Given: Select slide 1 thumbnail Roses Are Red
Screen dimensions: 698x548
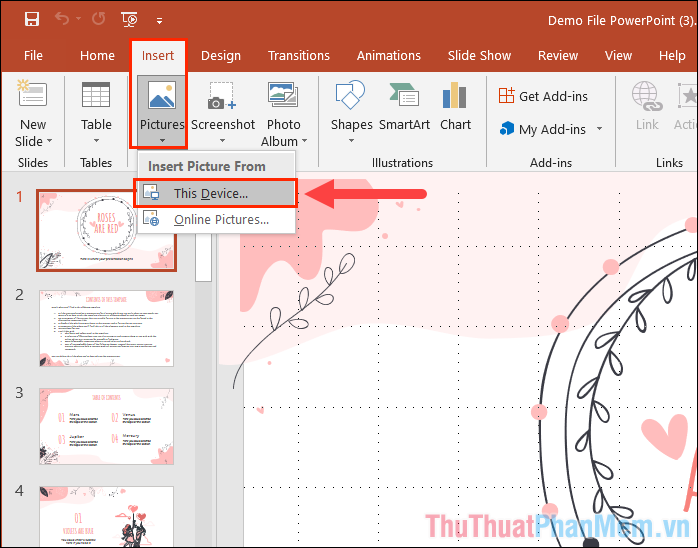Looking at the screenshot, I should [x=106, y=231].
